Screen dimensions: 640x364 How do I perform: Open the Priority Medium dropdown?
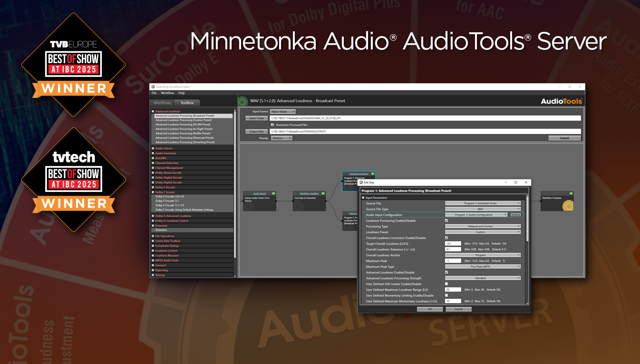(x=281, y=138)
